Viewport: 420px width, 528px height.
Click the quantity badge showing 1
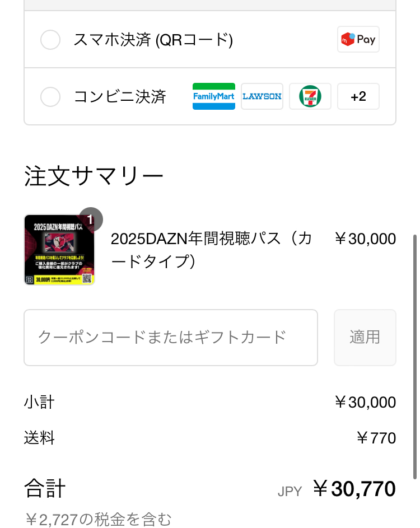[91, 219]
